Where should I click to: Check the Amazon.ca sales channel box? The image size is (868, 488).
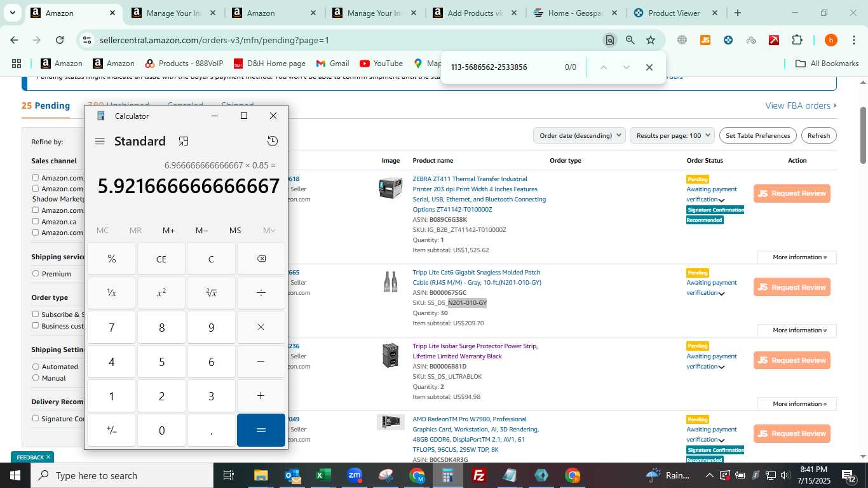point(36,222)
